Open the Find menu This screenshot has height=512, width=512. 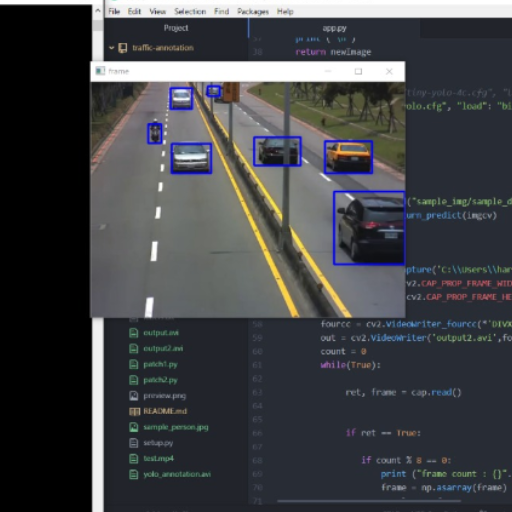(x=221, y=12)
